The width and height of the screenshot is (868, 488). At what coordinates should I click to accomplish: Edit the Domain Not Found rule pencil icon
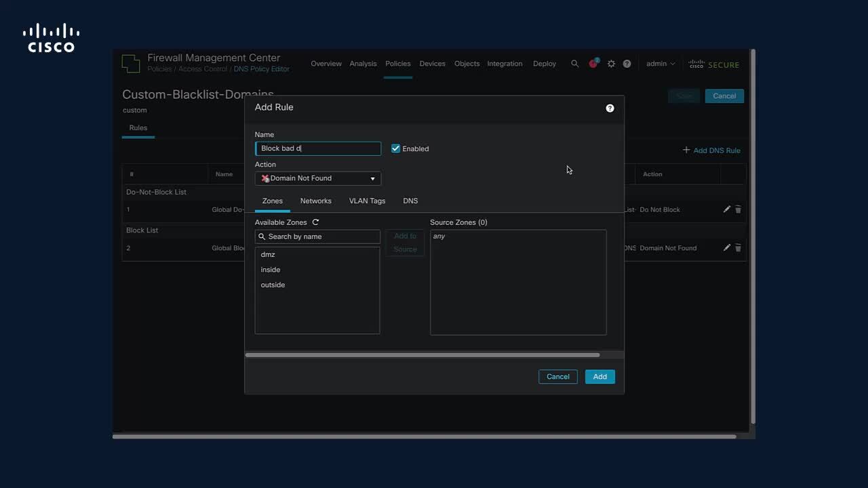726,248
